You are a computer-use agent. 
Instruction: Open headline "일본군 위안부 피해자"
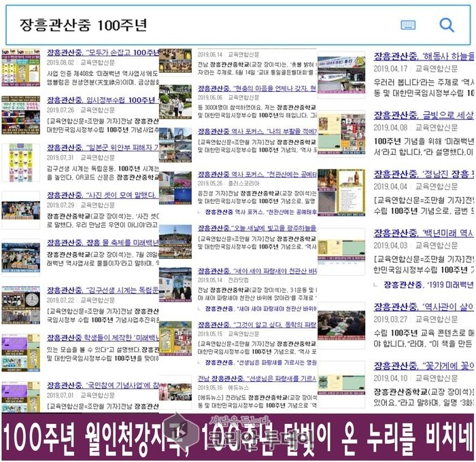click(103, 147)
